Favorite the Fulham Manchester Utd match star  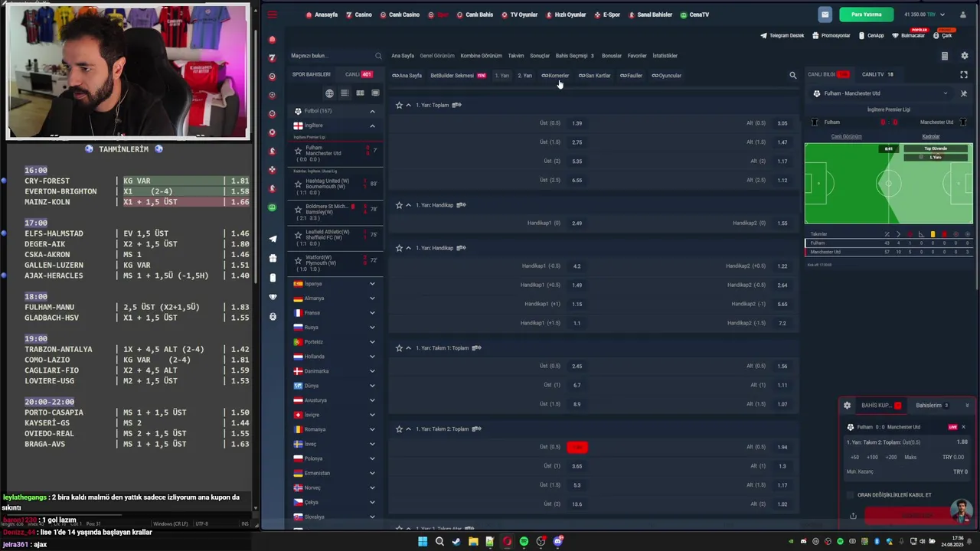(299, 152)
